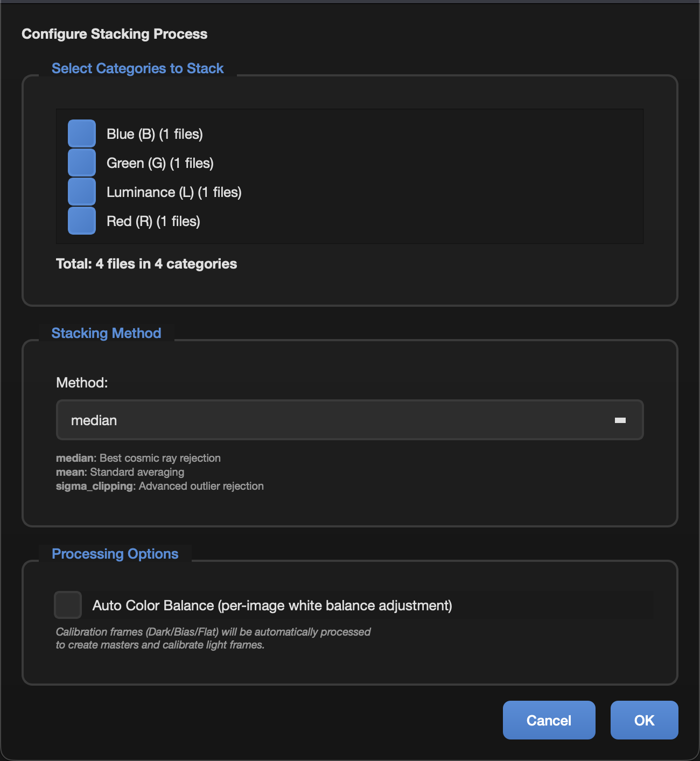Viewport: 700px width, 761px height.
Task: Select the Green (G) file row
Action: click(160, 163)
